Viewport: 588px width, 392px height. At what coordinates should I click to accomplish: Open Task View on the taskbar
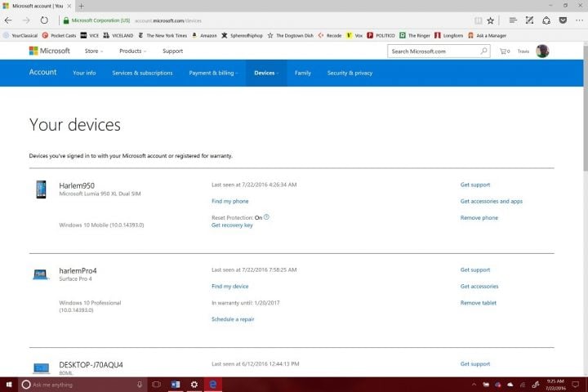(x=156, y=385)
